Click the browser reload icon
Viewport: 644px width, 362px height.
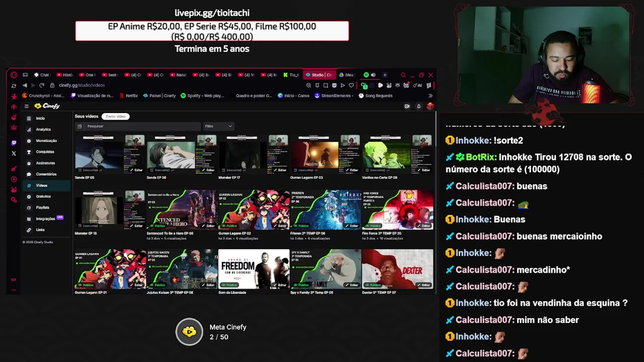pos(41,85)
